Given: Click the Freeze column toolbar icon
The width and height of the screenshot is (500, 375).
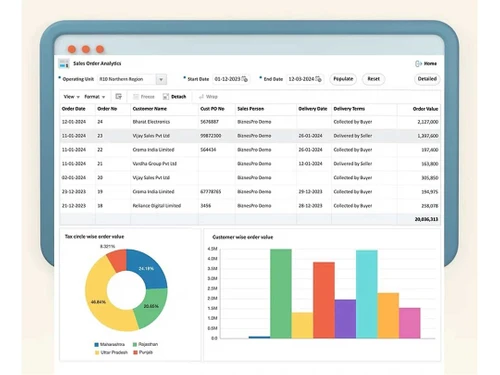Looking at the screenshot, I should pos(136,97).
